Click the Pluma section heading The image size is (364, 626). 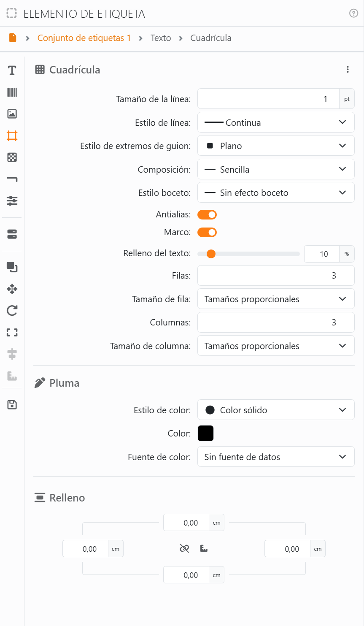[64, 383]
